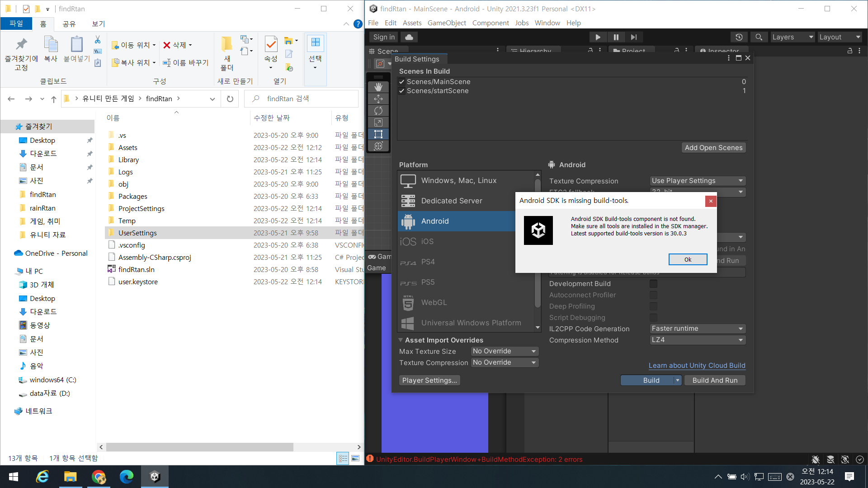
Task: Open Player Settings button
Action: pyautogui.click(x=429, y=380)
